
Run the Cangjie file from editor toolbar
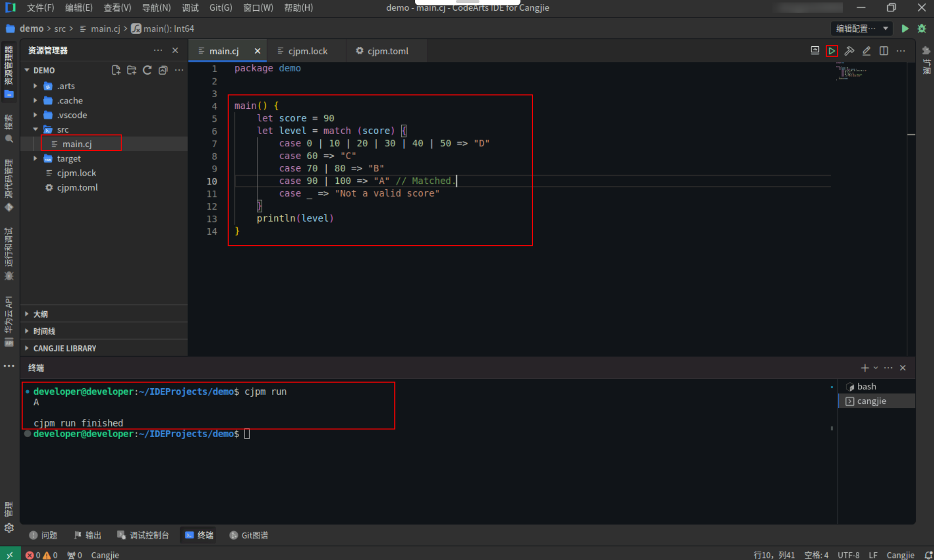click(x=831, y=51)
